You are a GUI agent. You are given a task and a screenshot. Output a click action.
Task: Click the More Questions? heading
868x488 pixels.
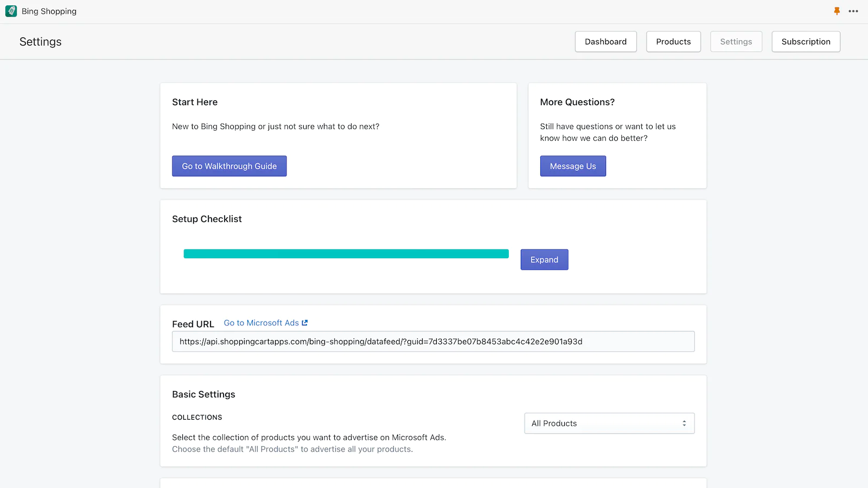tap(577, 102)
